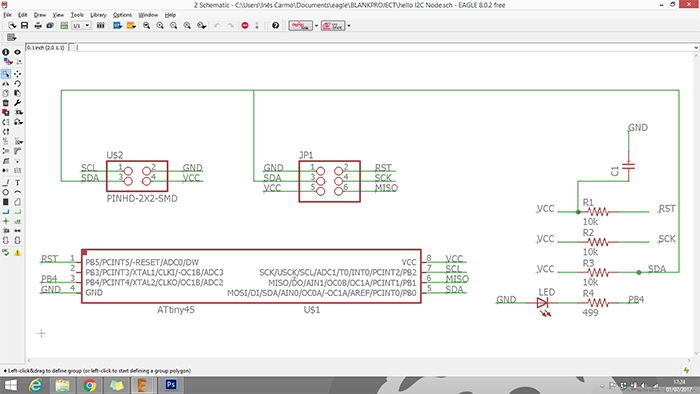Select the Copy tool
700x394 pixels.
point(5,93)
